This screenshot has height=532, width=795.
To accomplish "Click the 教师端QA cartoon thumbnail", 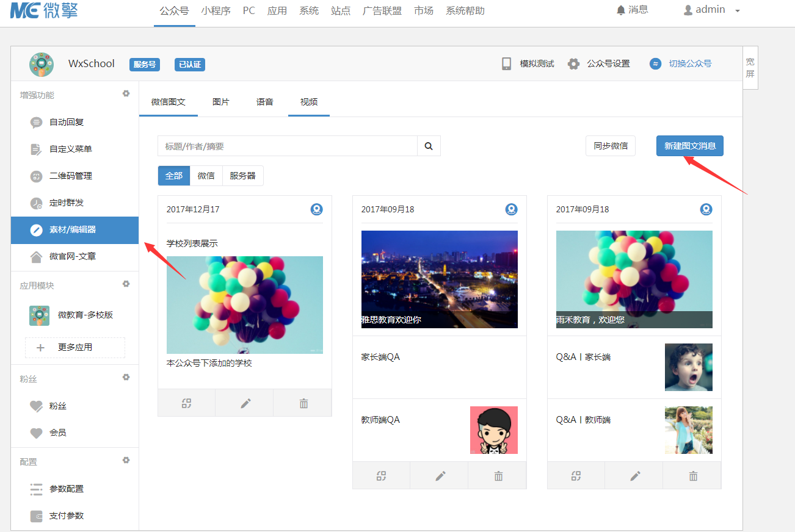I will tap(494, 430).
